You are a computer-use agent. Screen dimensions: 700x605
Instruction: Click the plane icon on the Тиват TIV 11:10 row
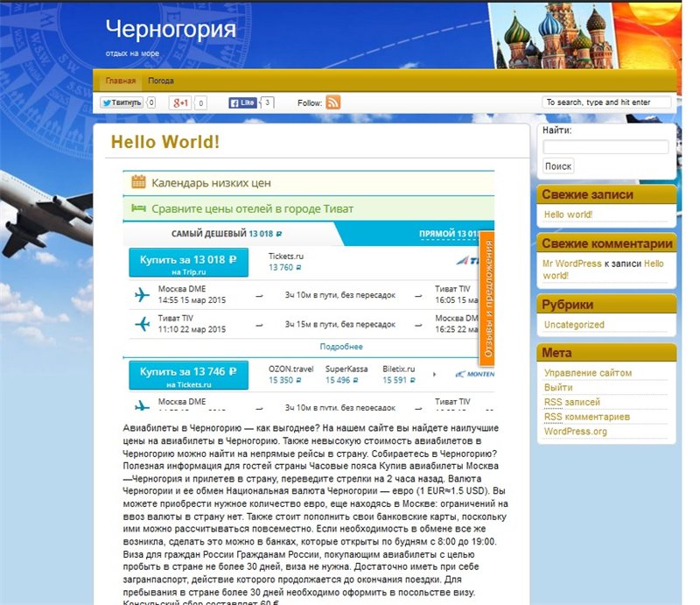pos(142,323)
